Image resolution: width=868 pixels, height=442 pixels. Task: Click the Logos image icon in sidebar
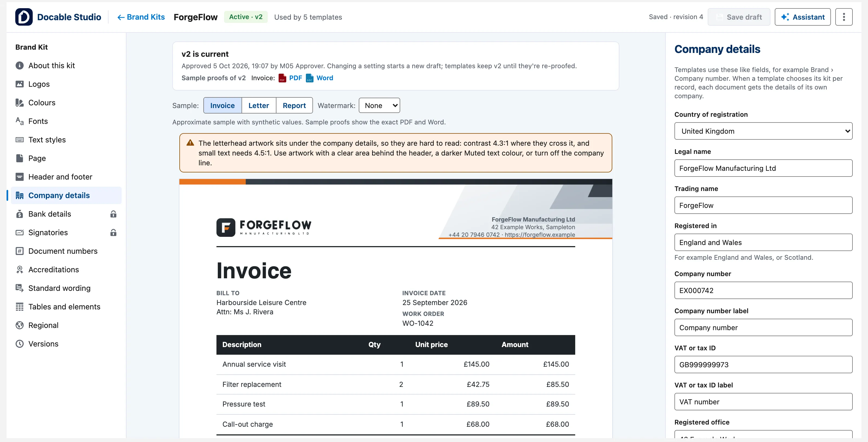[20, 84]
